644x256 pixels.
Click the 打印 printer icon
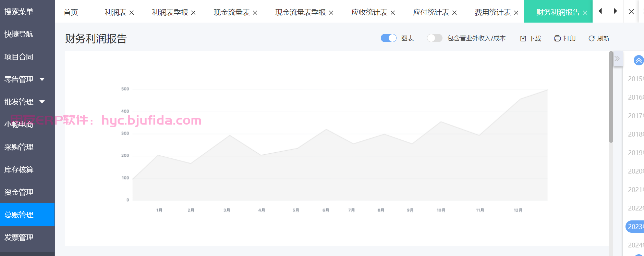click(x=557, y=38)
